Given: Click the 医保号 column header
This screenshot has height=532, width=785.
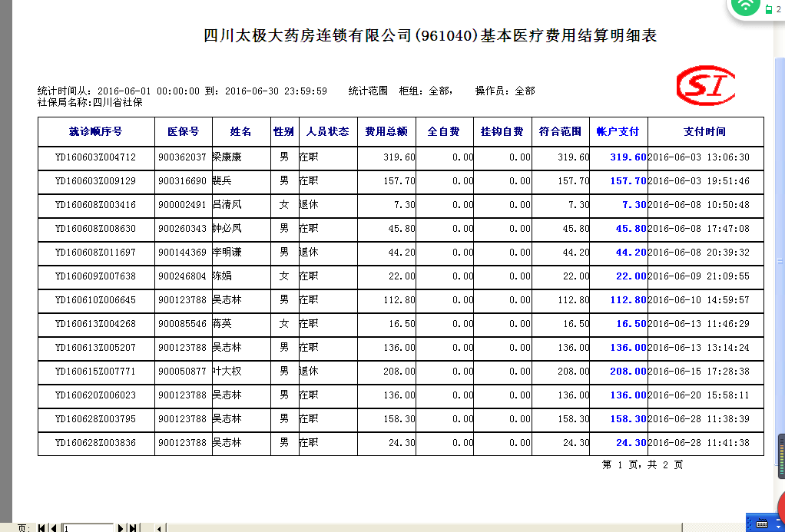Looking at the screenshot, I should [184, 131].
